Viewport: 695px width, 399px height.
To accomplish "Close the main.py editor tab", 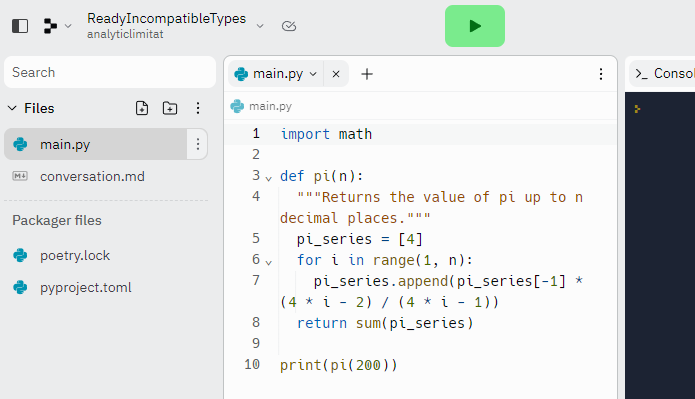I will 336,74.
